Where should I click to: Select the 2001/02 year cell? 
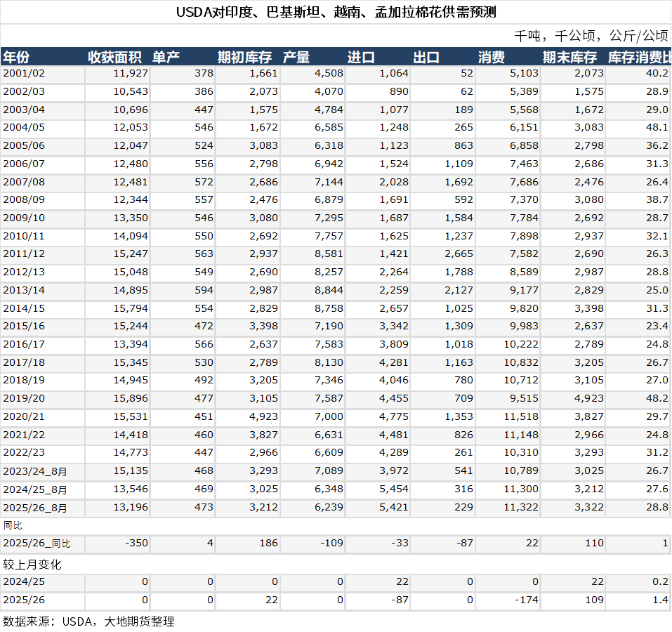pyautogui.click(x=24, y=73)
